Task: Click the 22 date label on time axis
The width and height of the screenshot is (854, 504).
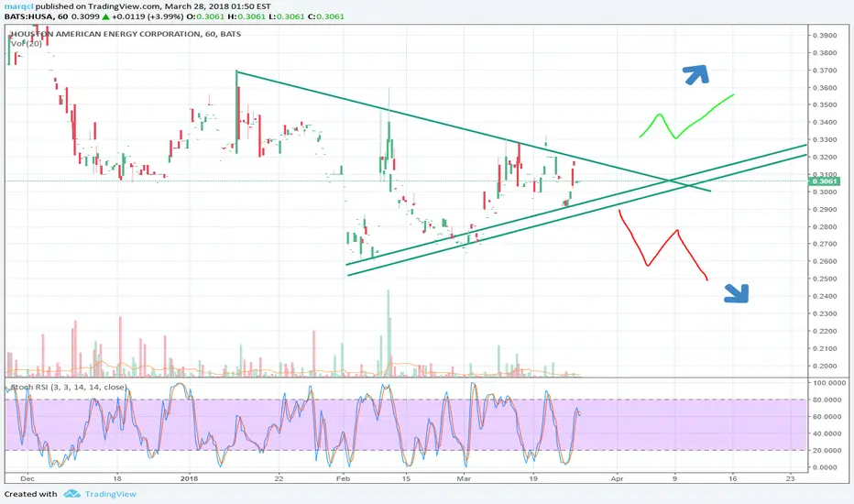Action: (279, 479)
